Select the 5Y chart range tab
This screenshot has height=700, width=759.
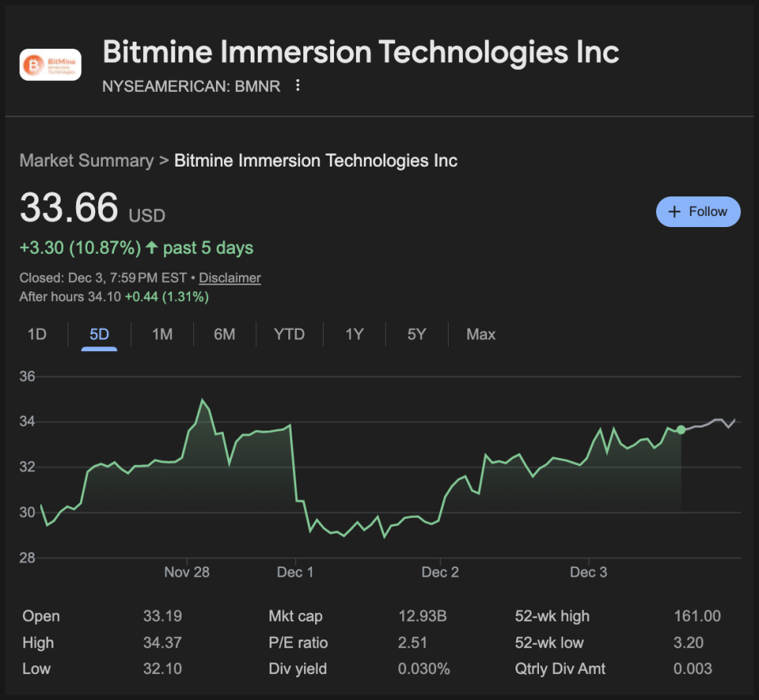416,335
